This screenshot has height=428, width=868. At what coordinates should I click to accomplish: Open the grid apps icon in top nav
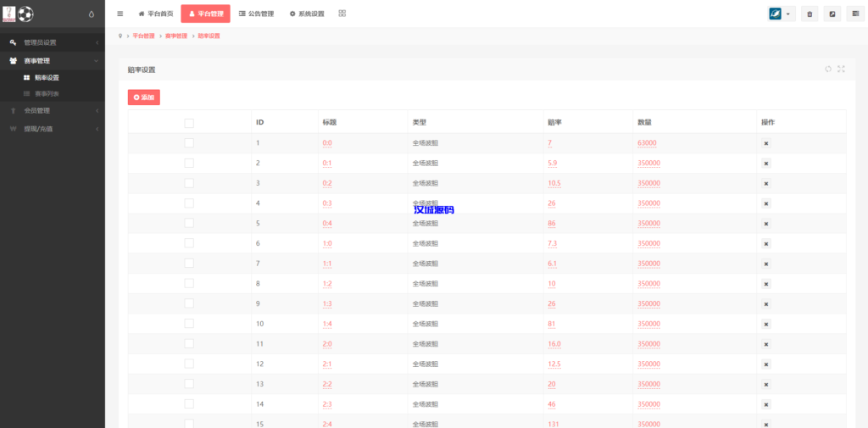[342, 14]
